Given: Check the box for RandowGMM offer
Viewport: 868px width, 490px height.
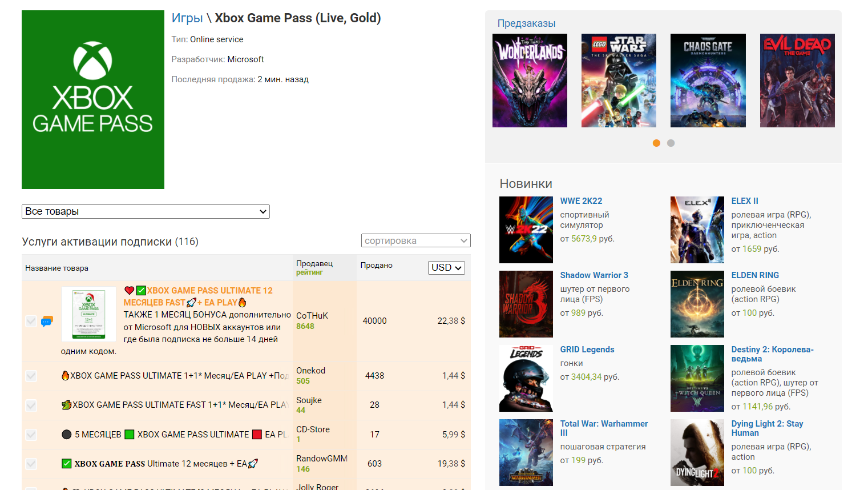Looking at the screenshot, I should 31,464.
